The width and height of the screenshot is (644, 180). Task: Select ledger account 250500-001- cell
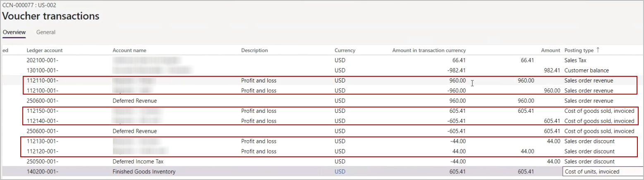pos(43,161)
